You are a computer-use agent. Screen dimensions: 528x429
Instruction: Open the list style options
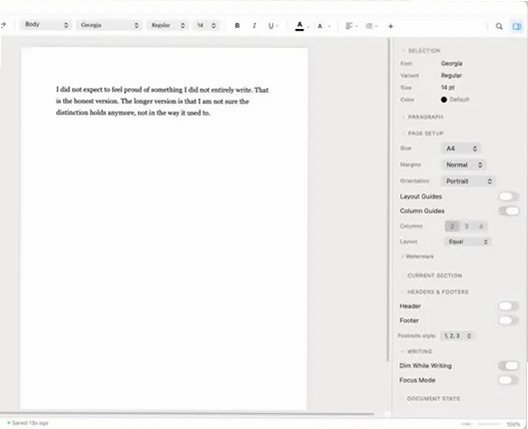[x=369, y=26]
